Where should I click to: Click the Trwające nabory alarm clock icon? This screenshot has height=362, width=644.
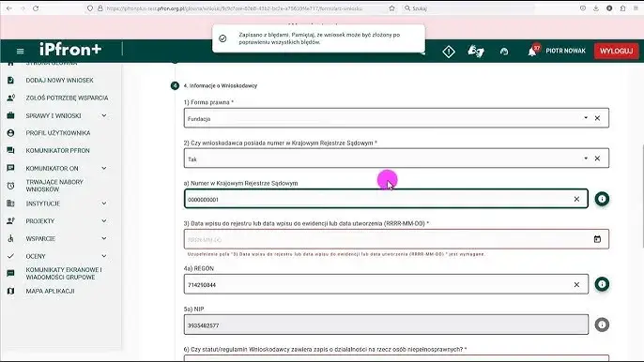(x=10, y=186)
